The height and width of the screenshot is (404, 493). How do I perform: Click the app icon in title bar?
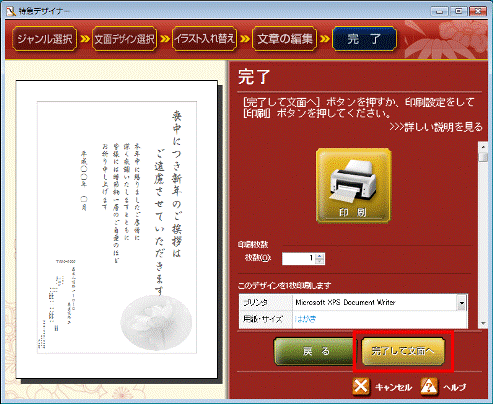11,11
